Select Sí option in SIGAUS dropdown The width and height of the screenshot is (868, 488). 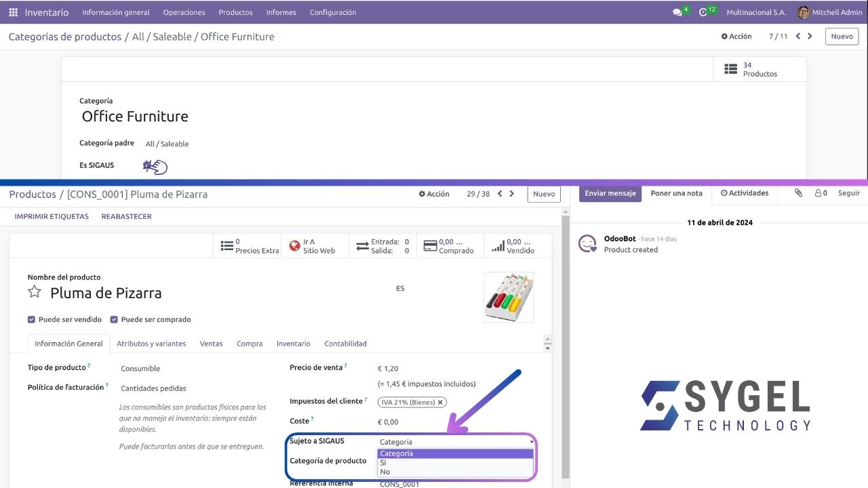pos(456,463)
